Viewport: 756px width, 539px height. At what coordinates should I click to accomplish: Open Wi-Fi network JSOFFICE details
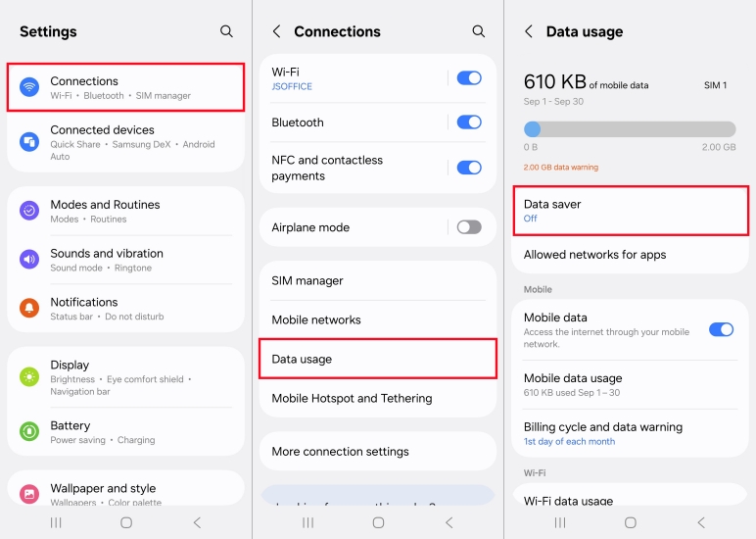tap(354, 78)
